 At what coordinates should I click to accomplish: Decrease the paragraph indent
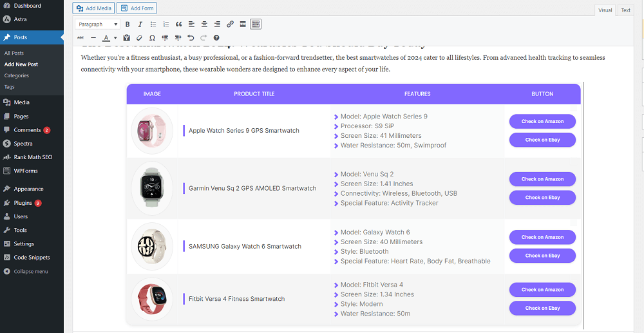[x=165, y=38]
